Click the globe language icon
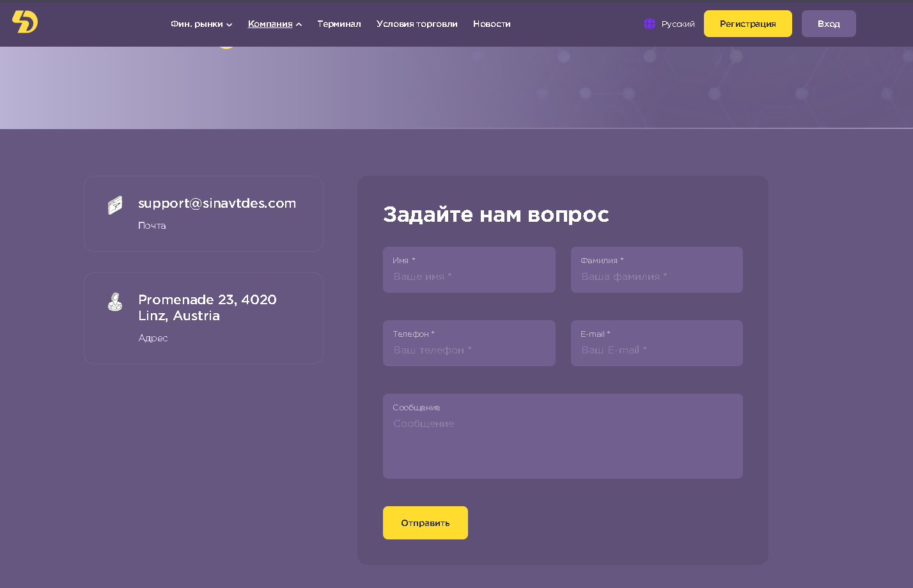Screen dimensions: 913x588 coord(650,24)
